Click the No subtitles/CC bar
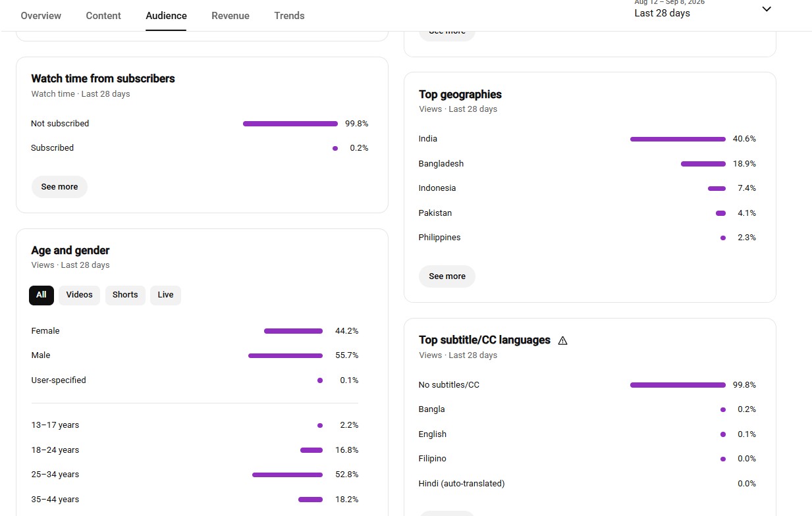The width and height of the screenshot is (812, 516). (x=678, y=385)
